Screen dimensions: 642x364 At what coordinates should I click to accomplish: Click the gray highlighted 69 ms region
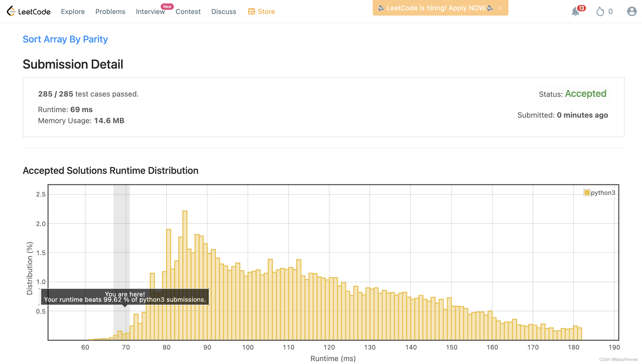click(121, 237)
